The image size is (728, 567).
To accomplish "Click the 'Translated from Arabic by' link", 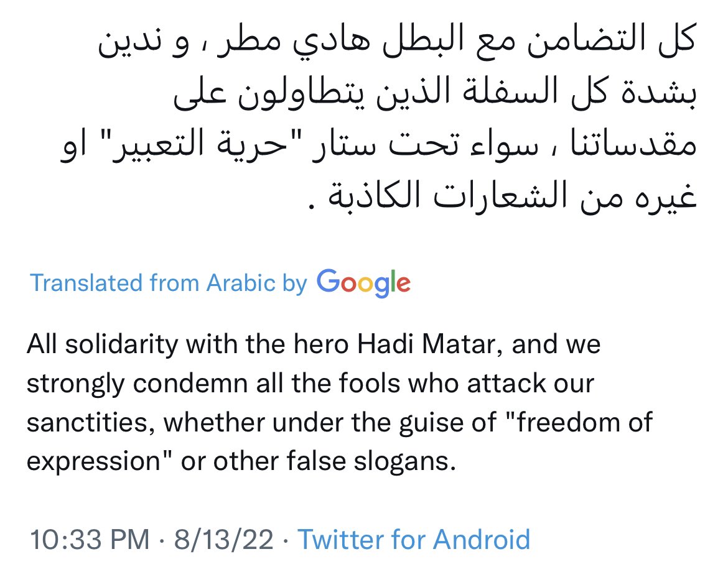I will click(169, 283).
